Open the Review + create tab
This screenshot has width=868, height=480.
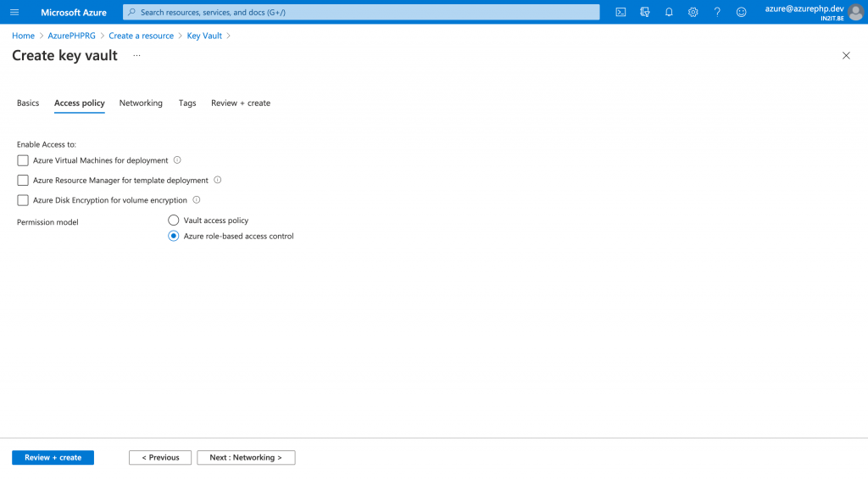[x=240, y=103]
